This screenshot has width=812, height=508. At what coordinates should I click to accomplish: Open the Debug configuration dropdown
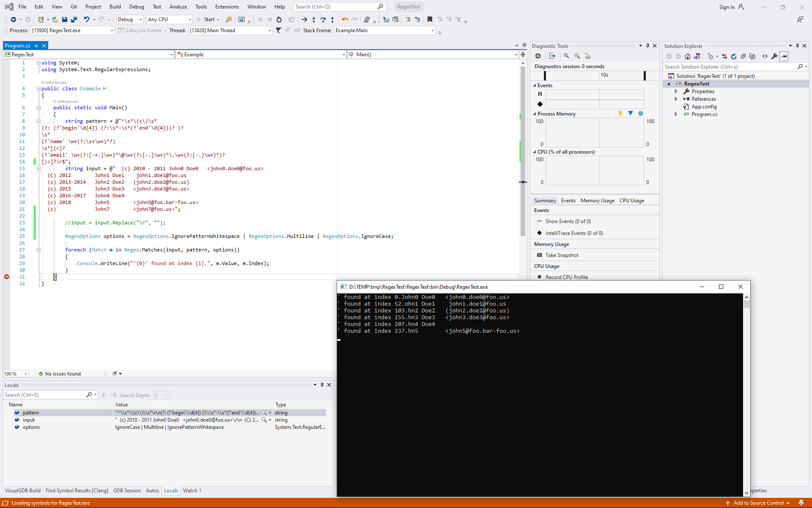130,19
